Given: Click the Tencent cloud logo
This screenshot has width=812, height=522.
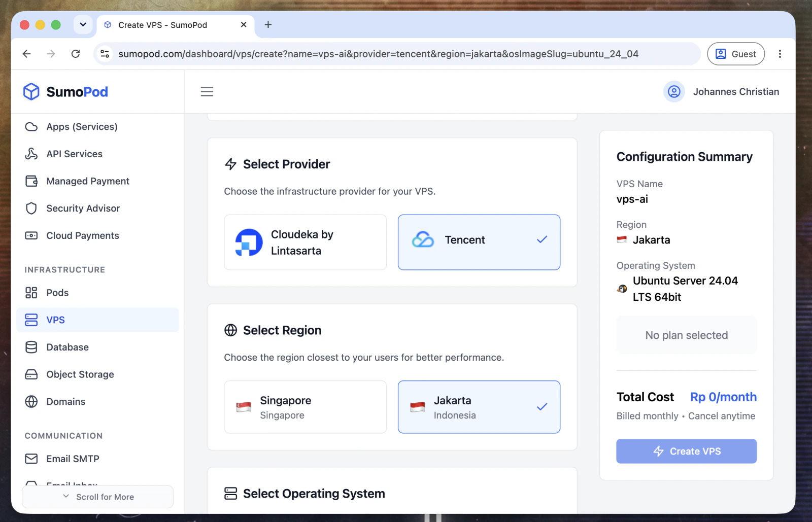Looking at the screenshot, I should coord(423,240).
